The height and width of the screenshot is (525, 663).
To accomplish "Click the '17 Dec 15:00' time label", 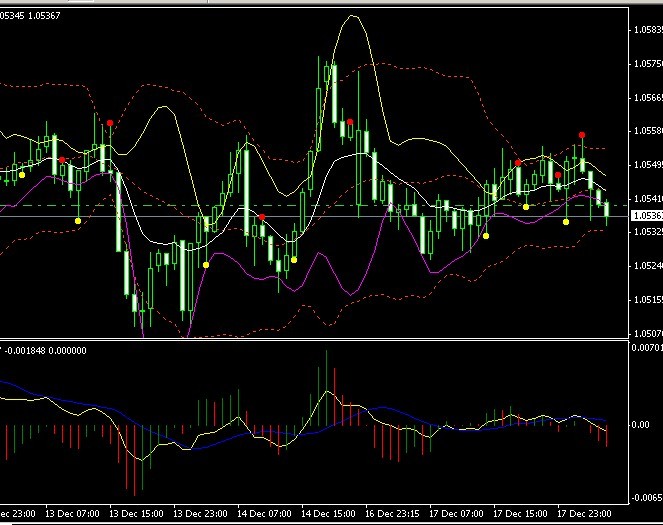I will tap(520, 514).
